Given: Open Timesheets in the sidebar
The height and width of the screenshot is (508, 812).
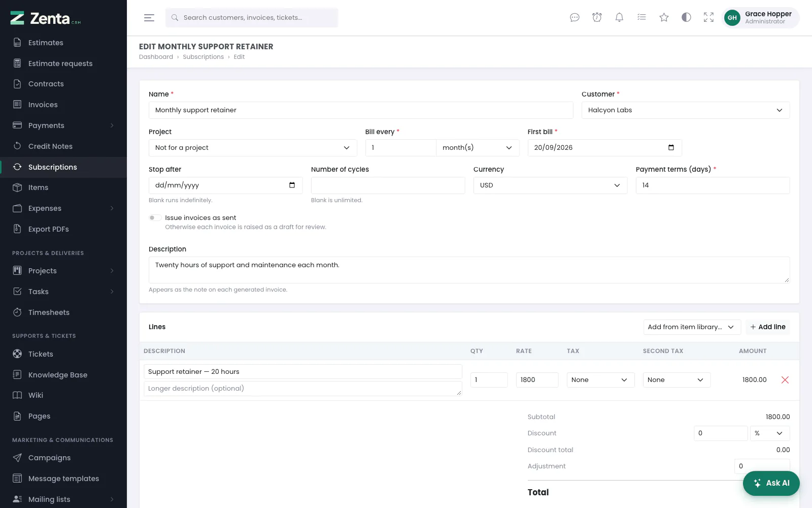Looking at the screenshot, I should click(63, 312).
